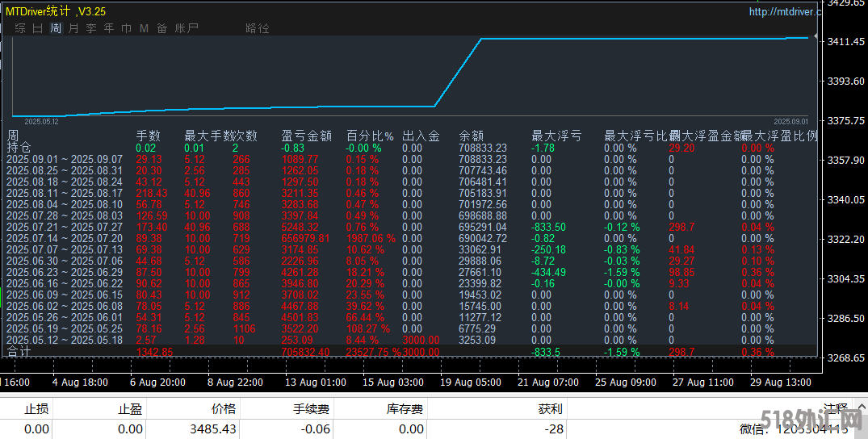Select the 周 weekly statistics tab

click(56, 28)
